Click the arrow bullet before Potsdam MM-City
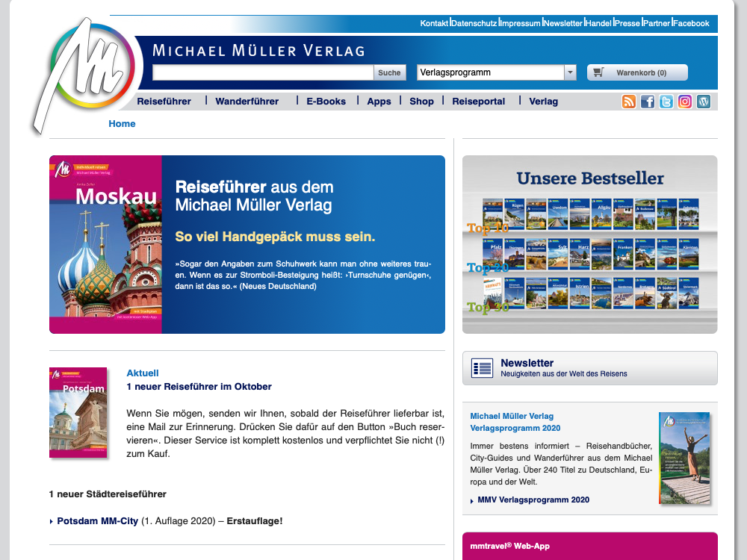This screenshot has height=560, width=747. [x=52, y=522]
